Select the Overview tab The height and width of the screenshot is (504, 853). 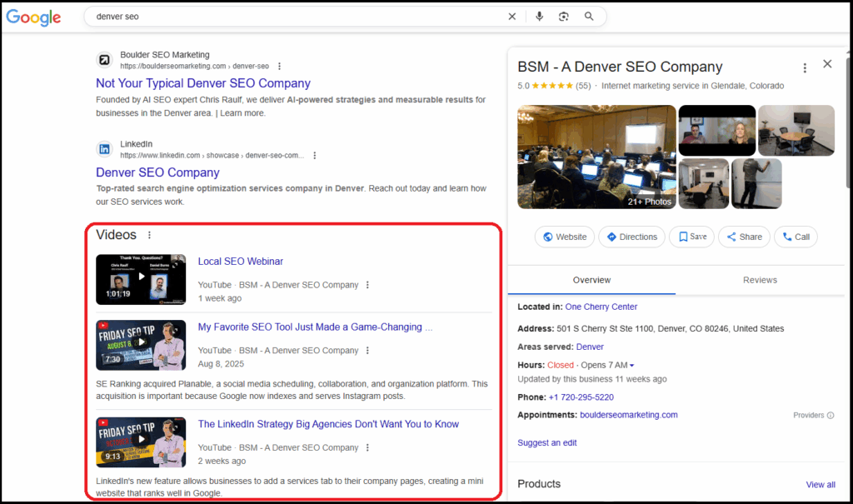point(591,280)
